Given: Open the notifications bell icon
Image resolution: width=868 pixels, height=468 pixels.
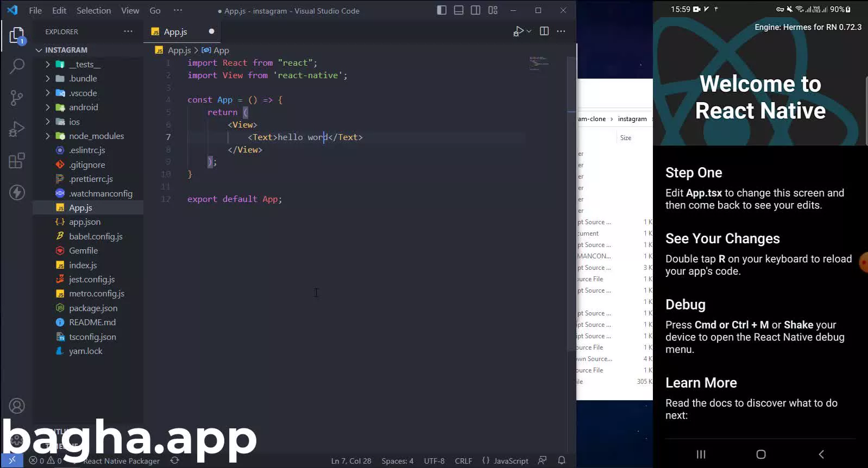Looking at the screenshot, I should pyautogui.click(x=562, y=460).
